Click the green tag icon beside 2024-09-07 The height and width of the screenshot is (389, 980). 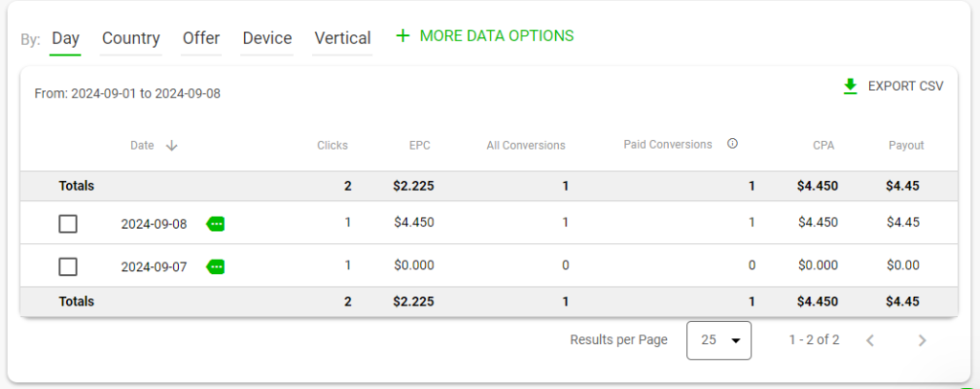coord(216,266)
